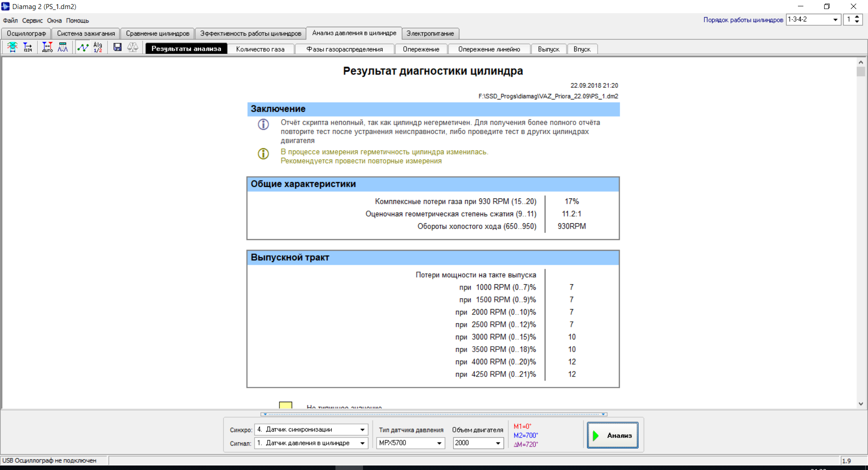
Task: Click the Порядок работы цилиндров label
Action: click(743, 20)
